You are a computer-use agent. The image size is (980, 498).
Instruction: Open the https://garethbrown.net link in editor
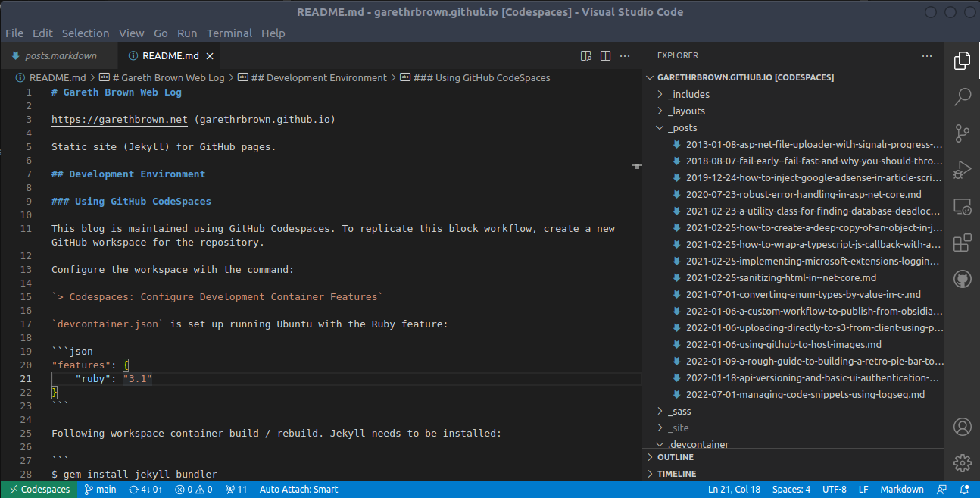(120, 120)
